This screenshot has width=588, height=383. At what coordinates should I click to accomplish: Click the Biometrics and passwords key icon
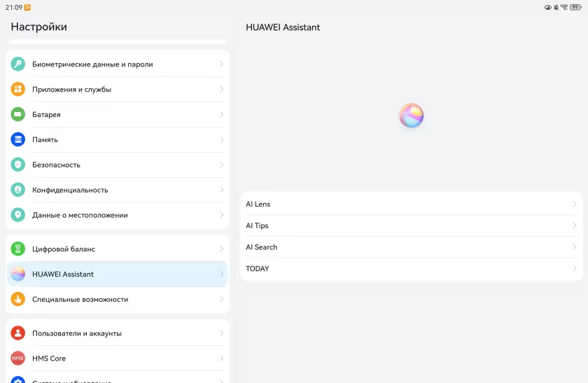tap(17, 64)
